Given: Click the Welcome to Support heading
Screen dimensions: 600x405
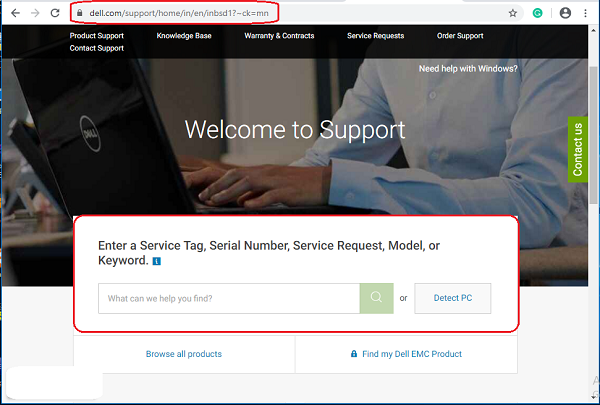Looking at the screenshot, I should 295,130.
